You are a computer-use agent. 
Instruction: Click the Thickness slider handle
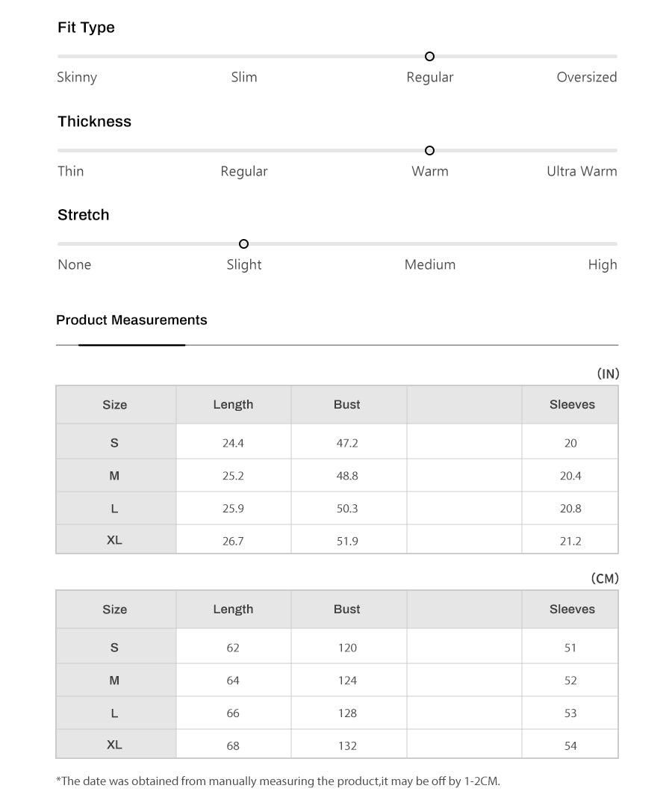429,151
